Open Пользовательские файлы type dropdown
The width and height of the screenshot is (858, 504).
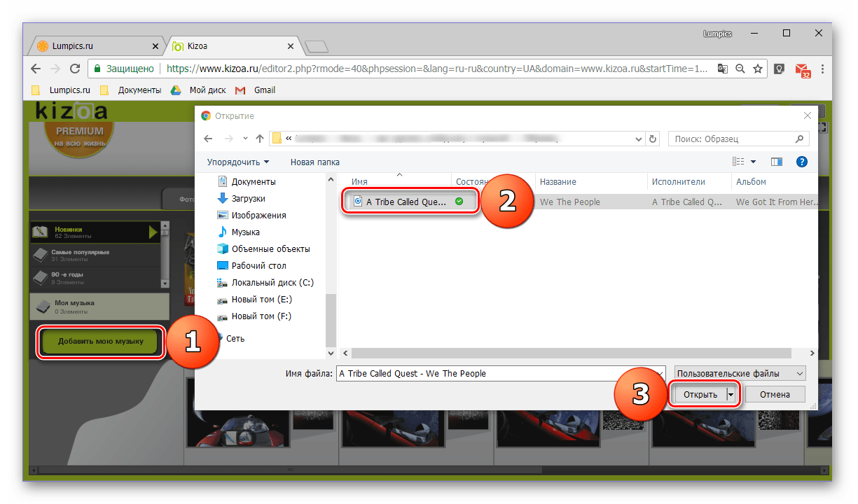(740, 374)
